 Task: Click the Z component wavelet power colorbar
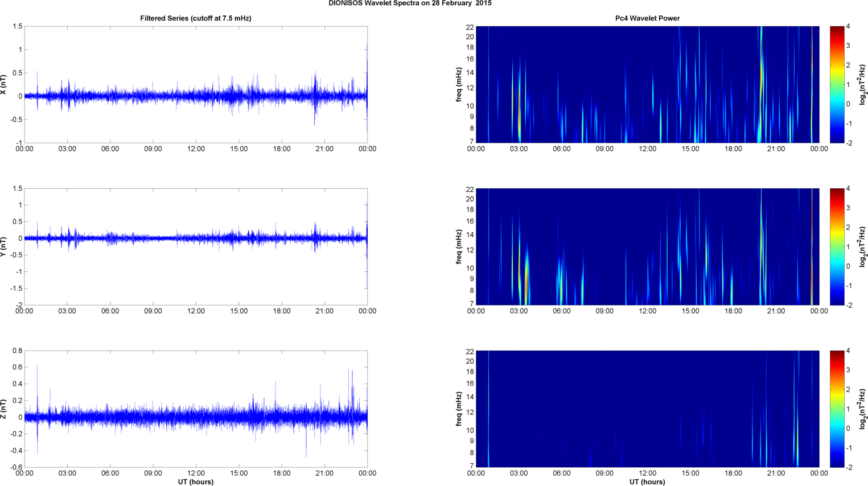point(837,409)
